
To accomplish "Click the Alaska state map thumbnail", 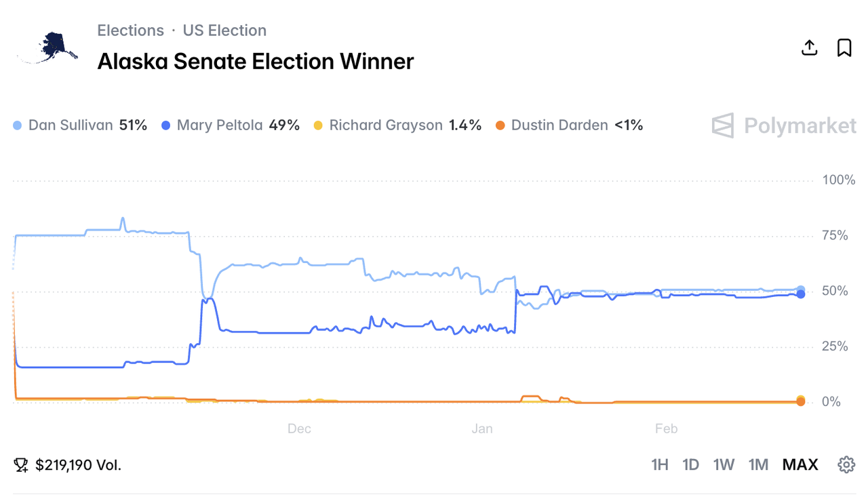I will tap(49, 47).
